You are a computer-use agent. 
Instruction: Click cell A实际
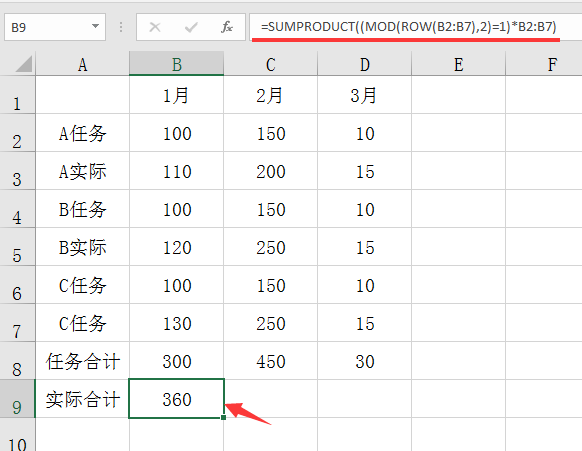[82, 171]
